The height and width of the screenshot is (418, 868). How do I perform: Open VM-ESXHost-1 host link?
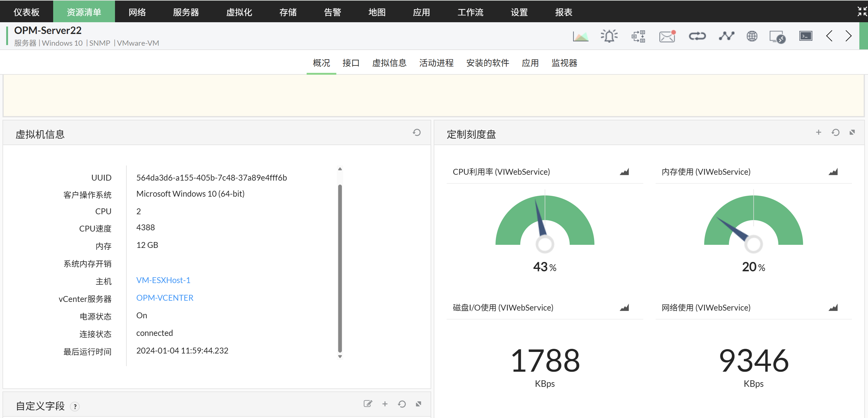[163, 280]
